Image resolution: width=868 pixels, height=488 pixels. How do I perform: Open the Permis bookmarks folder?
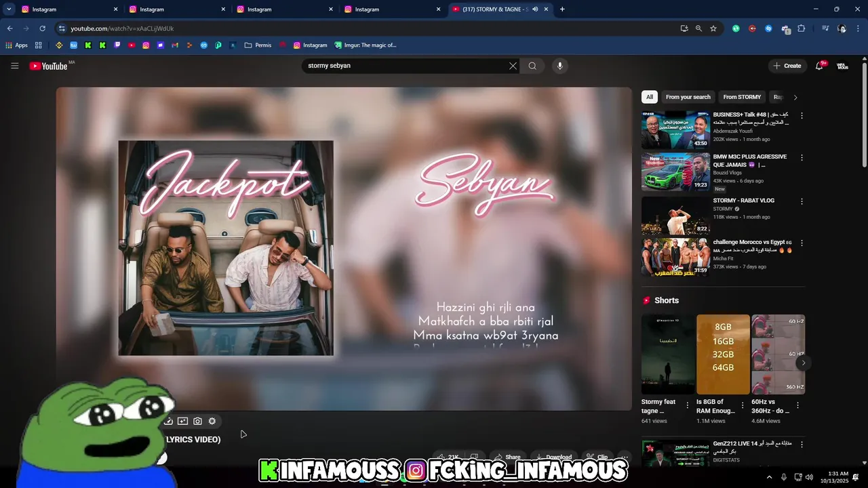point(258,45)
